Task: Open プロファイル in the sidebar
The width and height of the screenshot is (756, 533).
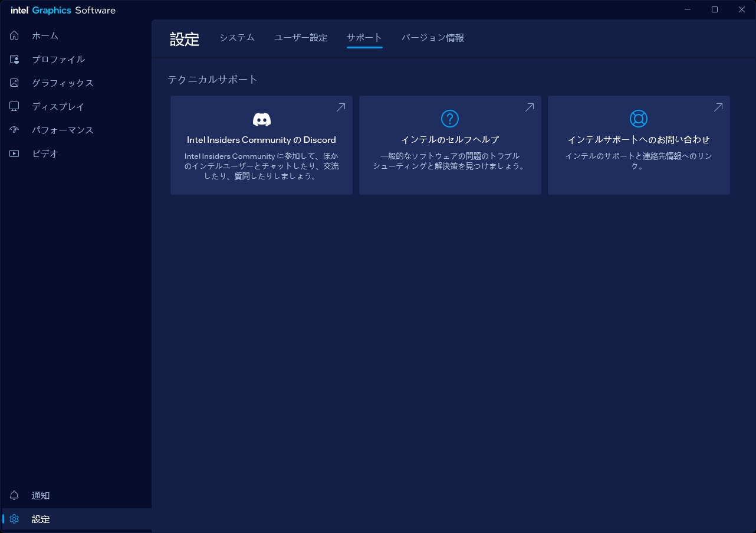Action: click(x=76, y=59)
